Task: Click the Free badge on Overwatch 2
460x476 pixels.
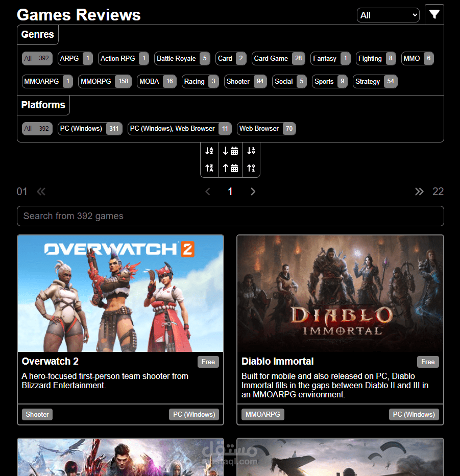Action: [208, 362]
